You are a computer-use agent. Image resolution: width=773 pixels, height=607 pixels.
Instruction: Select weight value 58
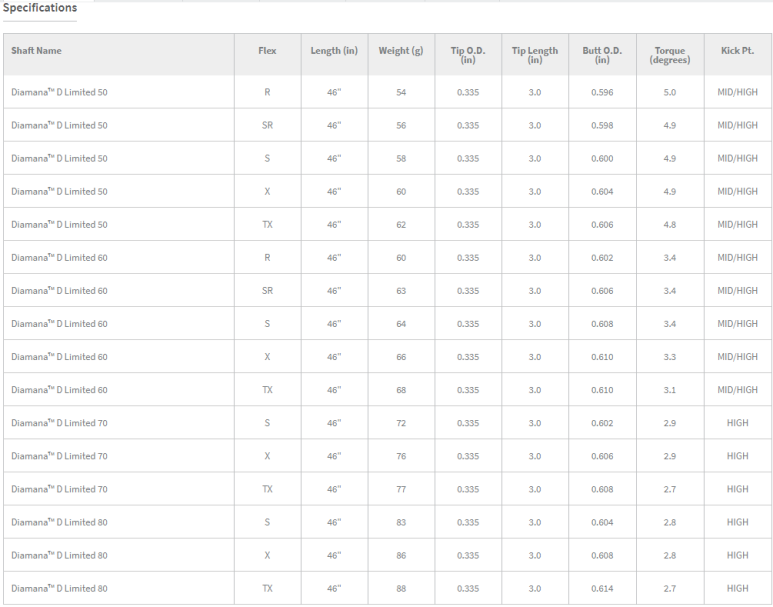tap(401, 158)
